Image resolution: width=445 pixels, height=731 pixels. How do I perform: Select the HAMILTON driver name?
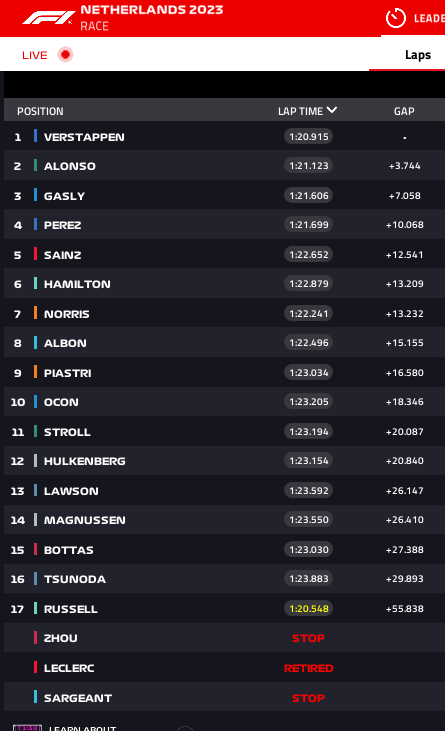tap(77, 284)
